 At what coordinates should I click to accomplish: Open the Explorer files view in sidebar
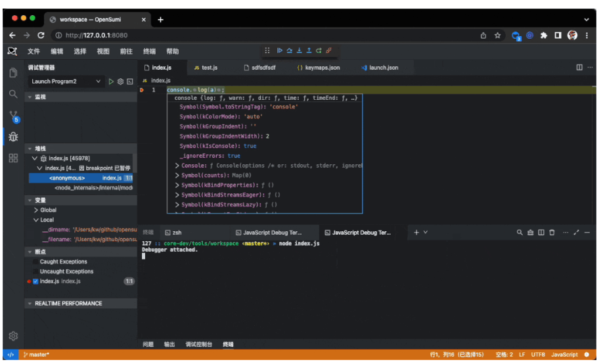13,73
